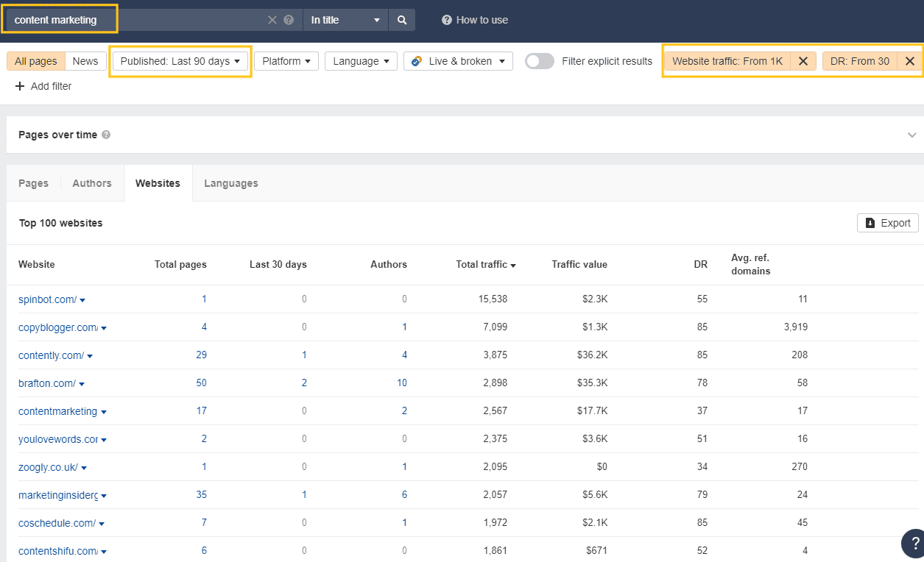Click the Export button
Viewport: 924px width, 562px height.
[x=888, y=223]
